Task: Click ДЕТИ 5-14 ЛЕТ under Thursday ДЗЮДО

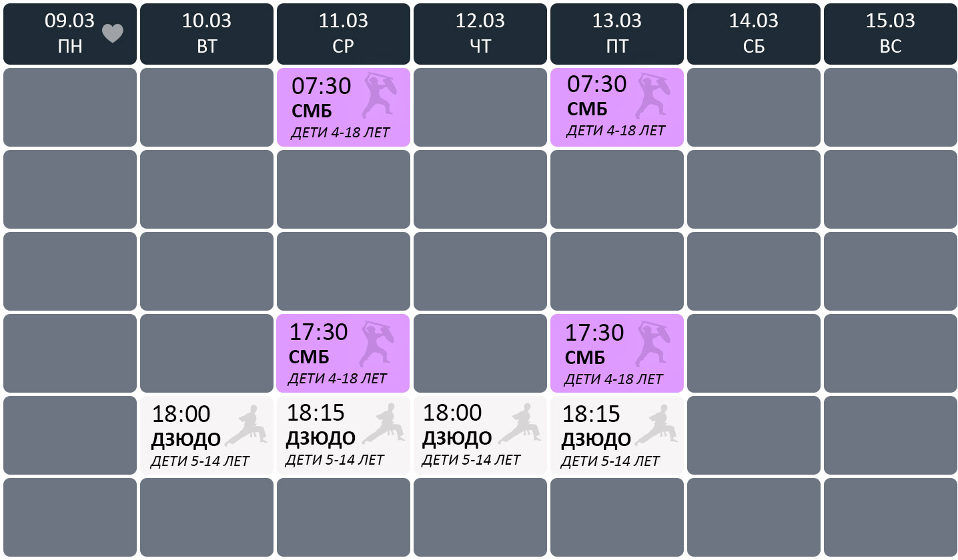Action: pos(471,459)
